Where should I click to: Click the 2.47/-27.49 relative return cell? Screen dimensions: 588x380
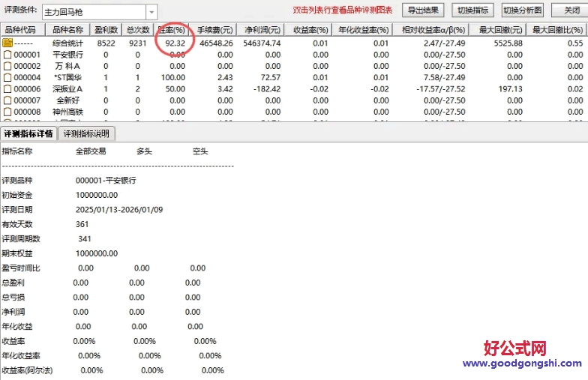(x=444, y=43)
